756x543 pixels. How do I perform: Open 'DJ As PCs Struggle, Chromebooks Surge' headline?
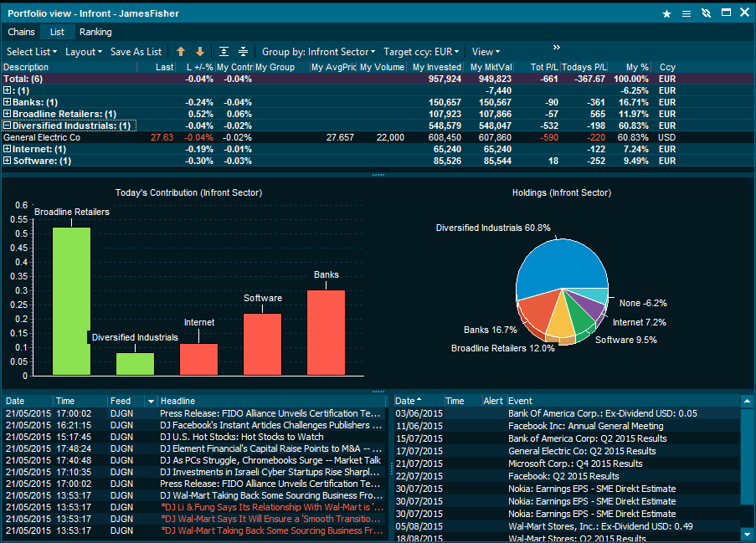(x=270, y=461)
